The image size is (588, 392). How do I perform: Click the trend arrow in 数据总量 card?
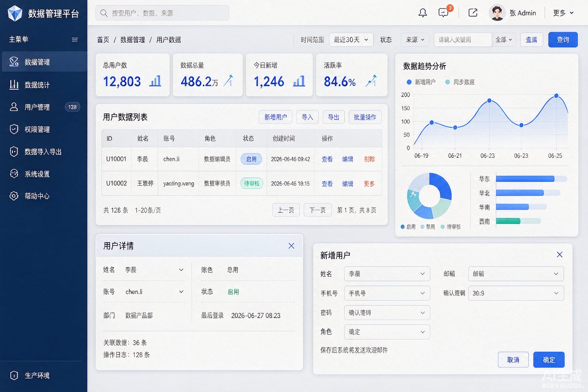228,80
